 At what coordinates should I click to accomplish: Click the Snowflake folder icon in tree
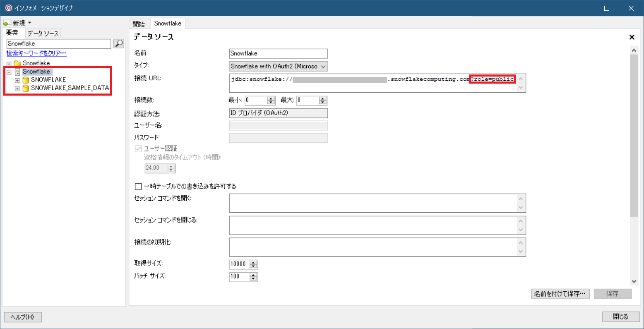point(17,63)
